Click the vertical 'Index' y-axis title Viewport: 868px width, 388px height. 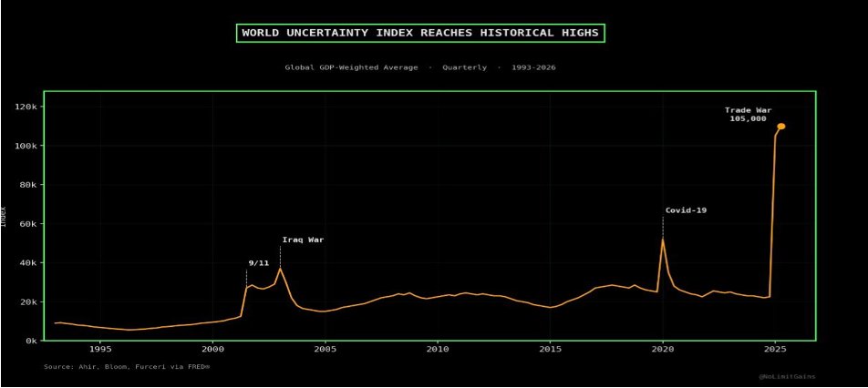(x=4, y=217)
